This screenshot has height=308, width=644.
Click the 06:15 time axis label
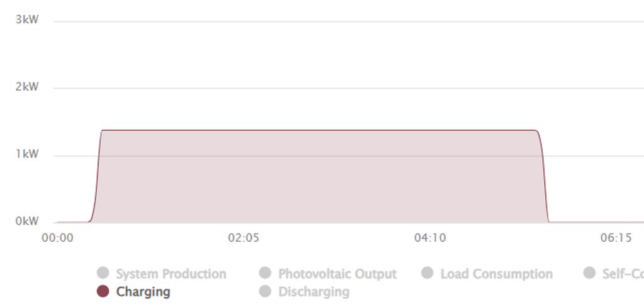pos(616,238)
